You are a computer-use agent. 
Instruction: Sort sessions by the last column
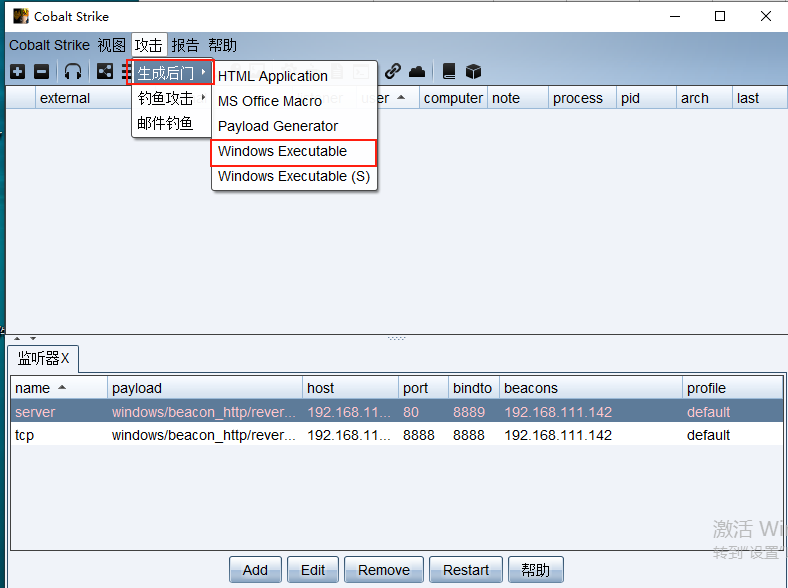tap(759, 98)
